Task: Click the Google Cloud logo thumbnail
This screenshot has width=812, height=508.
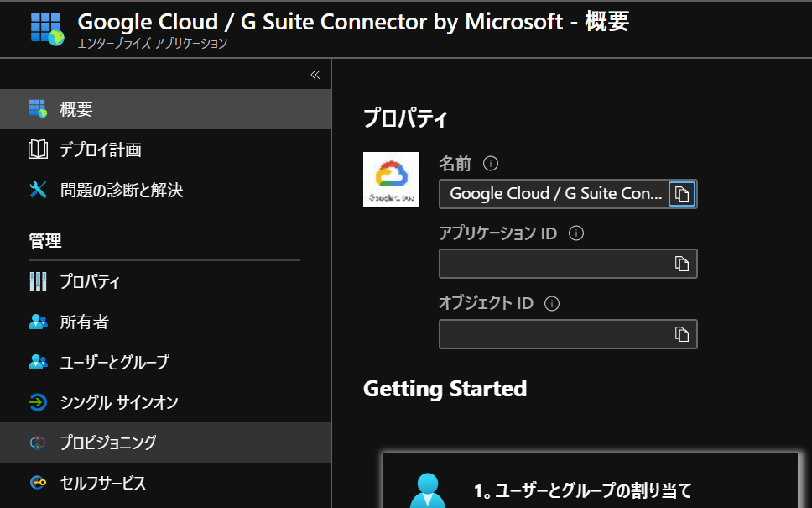Action: click(391, 179)
